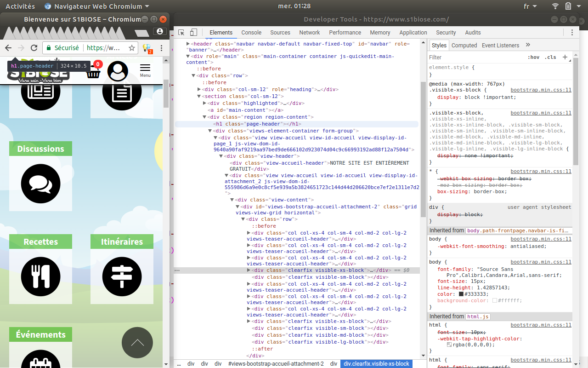Switch to the Console tab
Screen dimensions: 588x368
[251, 32]
